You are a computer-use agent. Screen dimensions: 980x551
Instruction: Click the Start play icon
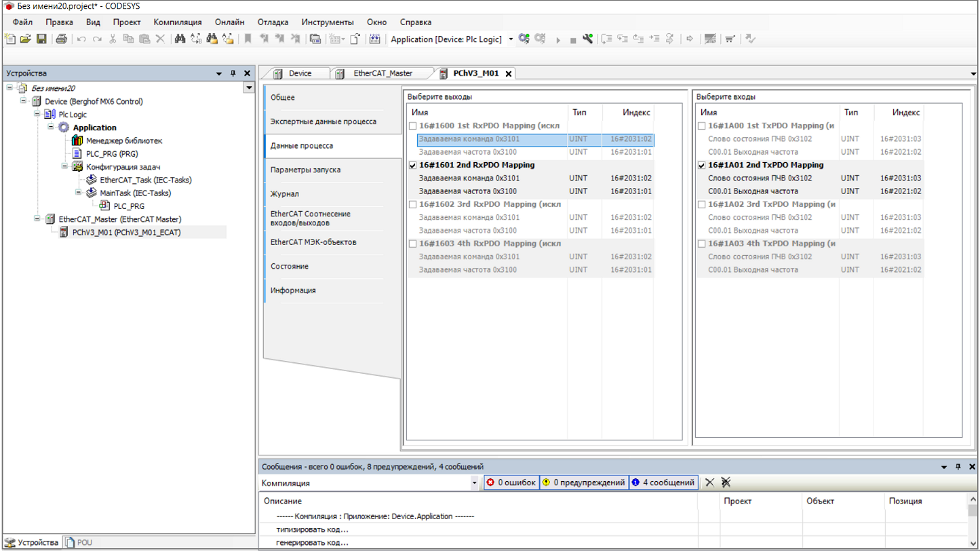(x=557, y=40)
